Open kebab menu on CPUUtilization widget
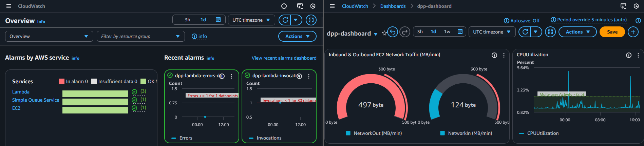 (x=638, y=55)
